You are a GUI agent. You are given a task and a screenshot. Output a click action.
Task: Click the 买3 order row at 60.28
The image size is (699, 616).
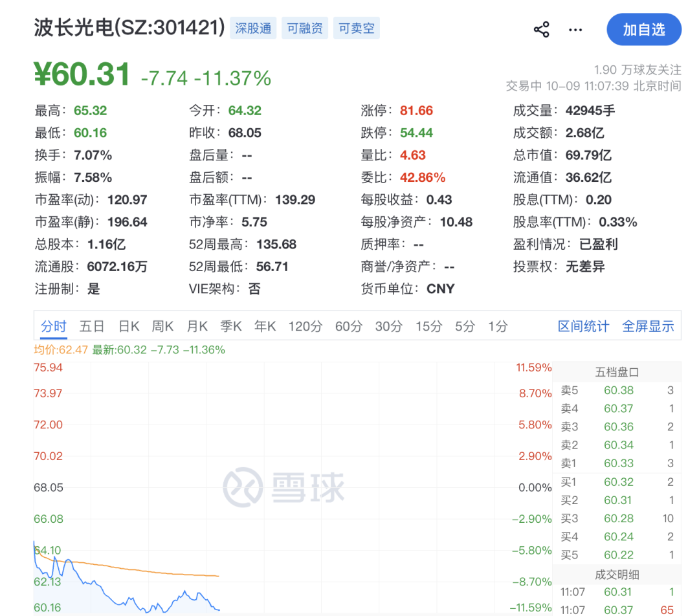[617, 519]
